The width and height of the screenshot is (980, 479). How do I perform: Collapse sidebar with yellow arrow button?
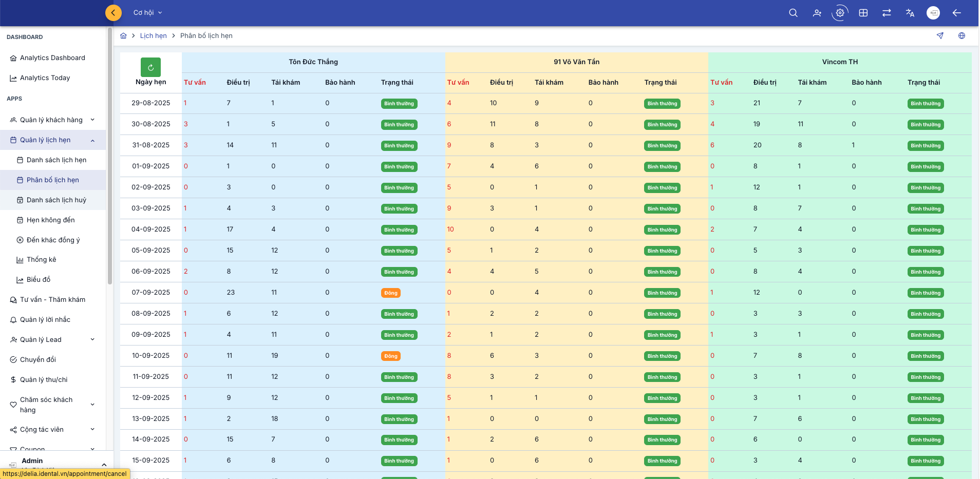point(113,13)
